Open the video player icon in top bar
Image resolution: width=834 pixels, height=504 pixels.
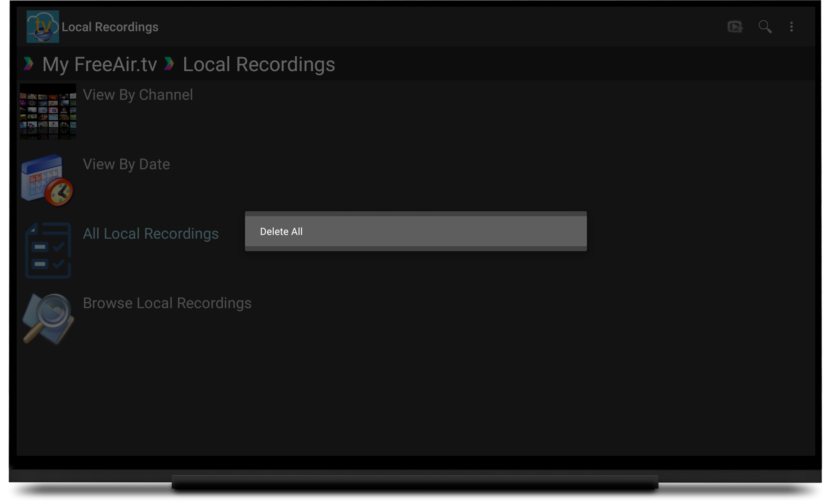pos(735,27)
